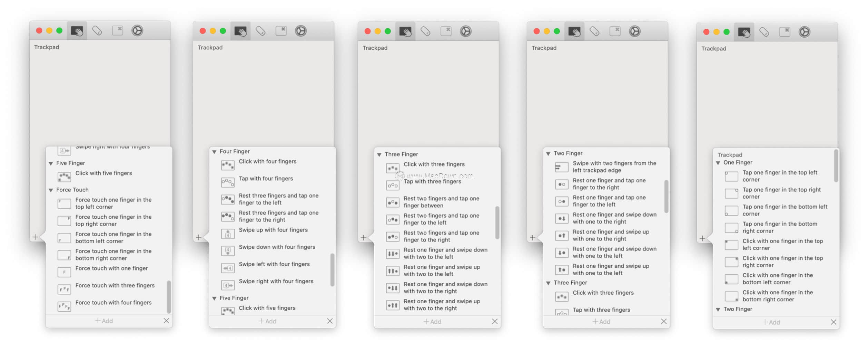This screenshot has height=351, width=868.
Task: Select trackpad hand icon in the middle window
Action: [405, 32]
